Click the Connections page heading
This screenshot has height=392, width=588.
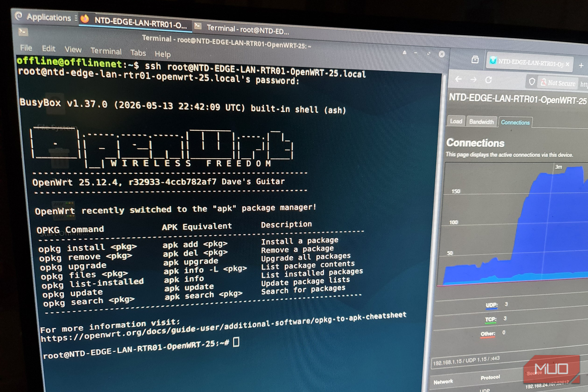(475, 143)
